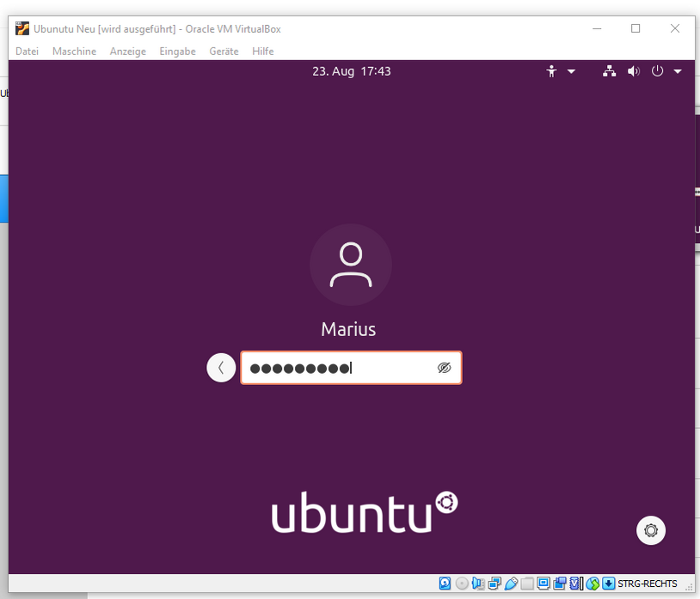Click the host key arrow indicator
Image resolution: width=700 pixels, height=599 pixels.
[609, 584]
